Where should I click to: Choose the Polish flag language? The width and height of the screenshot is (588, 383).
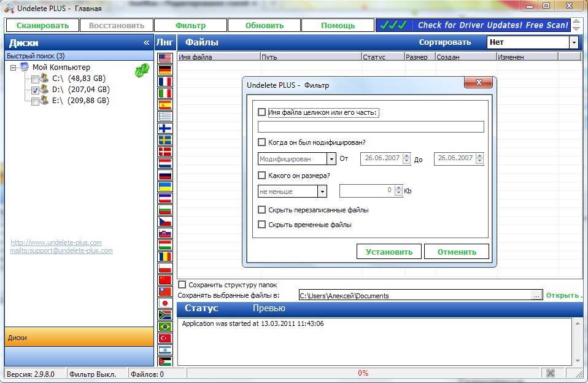click(x=165, y=268)
